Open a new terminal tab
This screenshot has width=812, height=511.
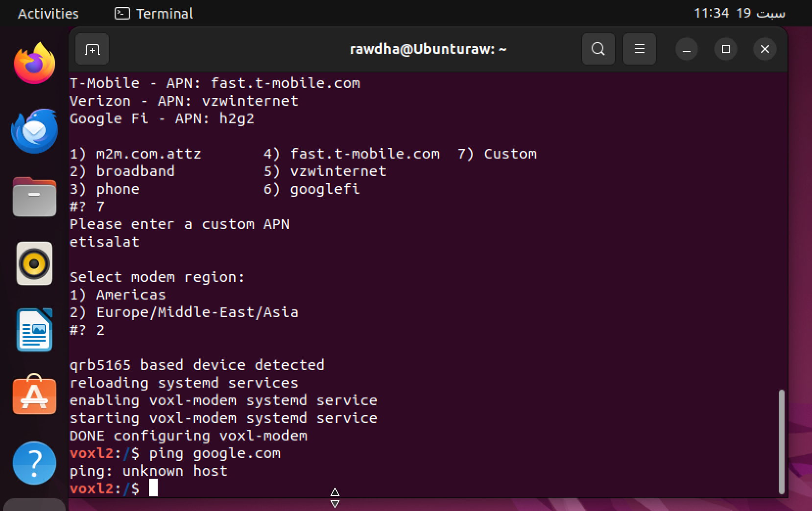(92, 49)
